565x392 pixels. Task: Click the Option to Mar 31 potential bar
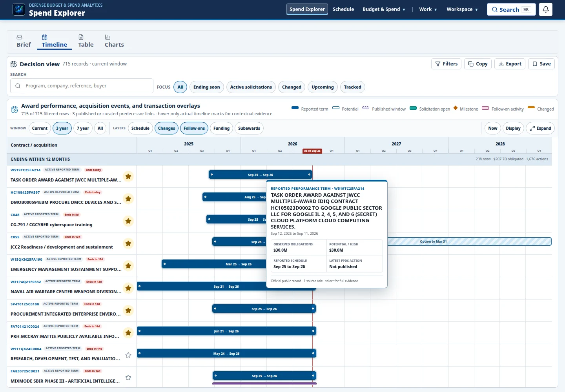469,241
